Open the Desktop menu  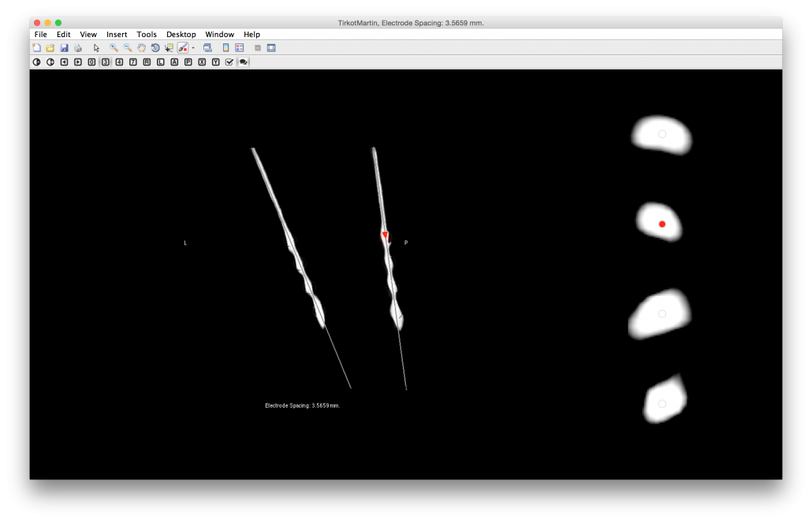pos(181,34)
